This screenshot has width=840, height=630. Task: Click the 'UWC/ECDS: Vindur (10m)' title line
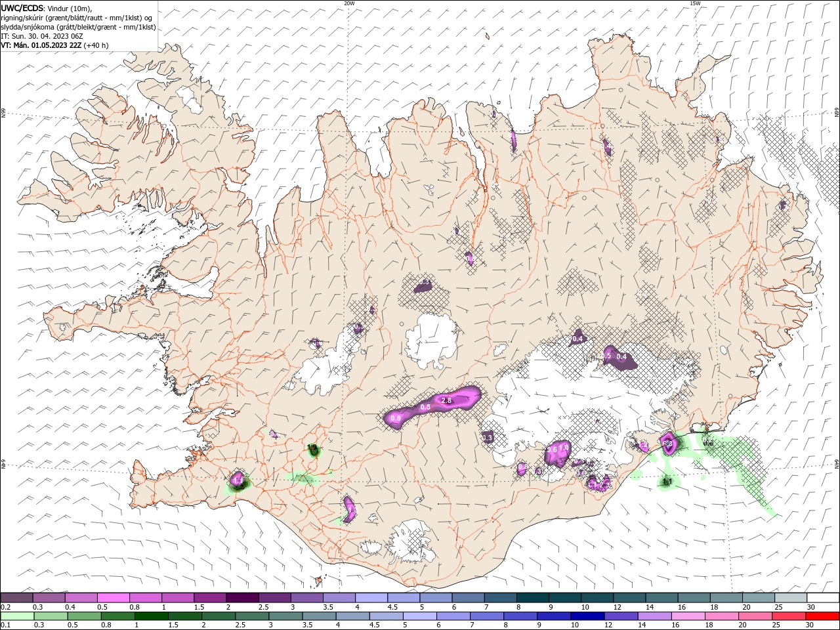(47, 8)
